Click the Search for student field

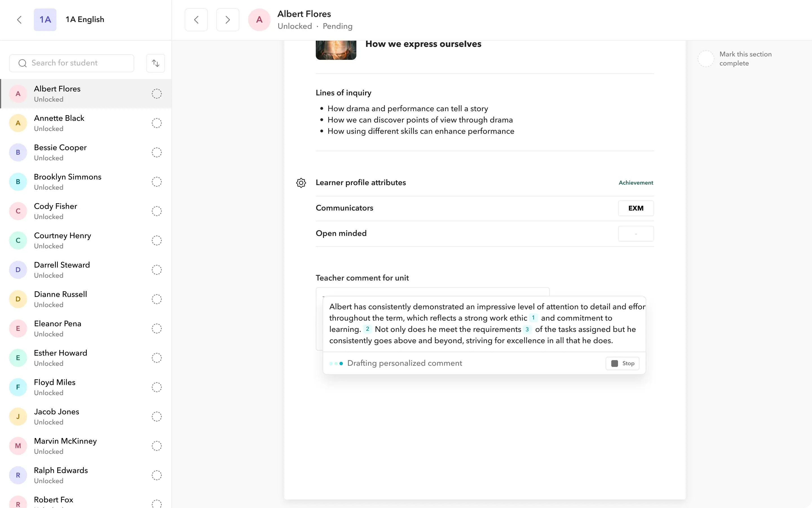pos(72,63)
